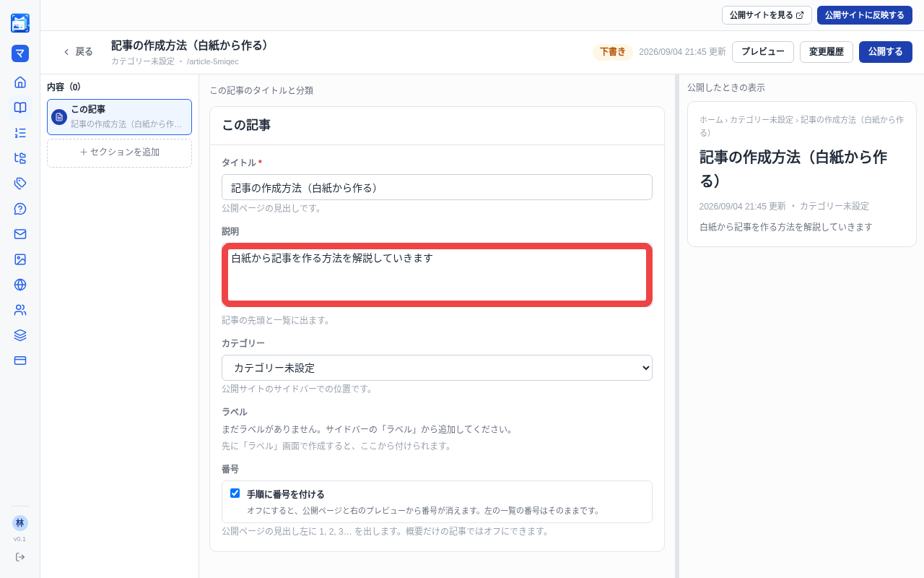Click the preview description 白紙から記事を作る方法を解説していきます
This screenshot has width=924, height=578.
point(786,227)
